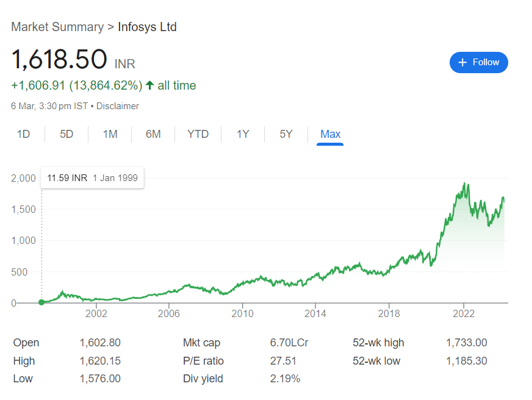Switch to the 5D chart tab

click(x=66, y=134)
